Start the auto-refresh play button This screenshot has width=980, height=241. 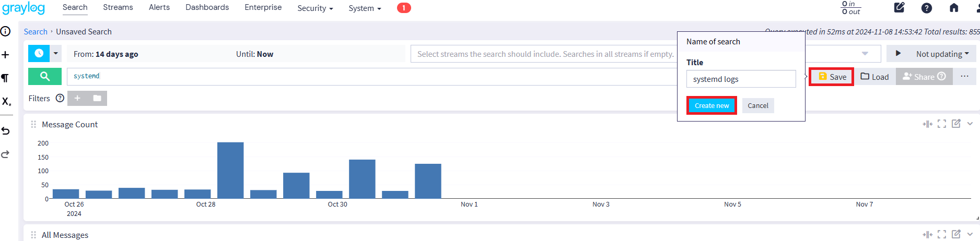[x=898, y=53]
